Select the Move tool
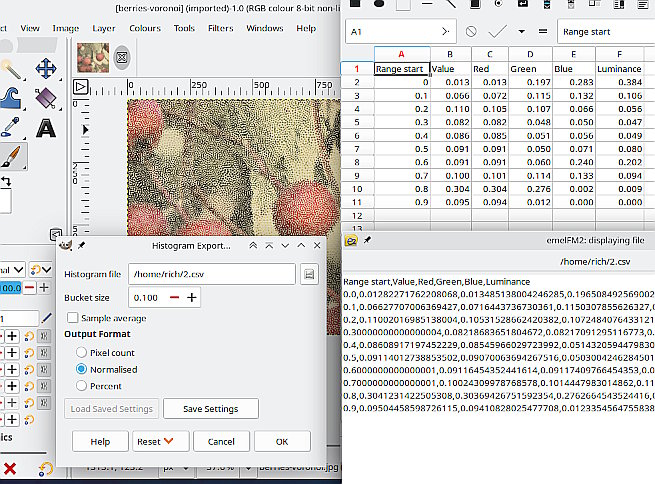This screenshot has width=655, height=484. coord(46,68)
